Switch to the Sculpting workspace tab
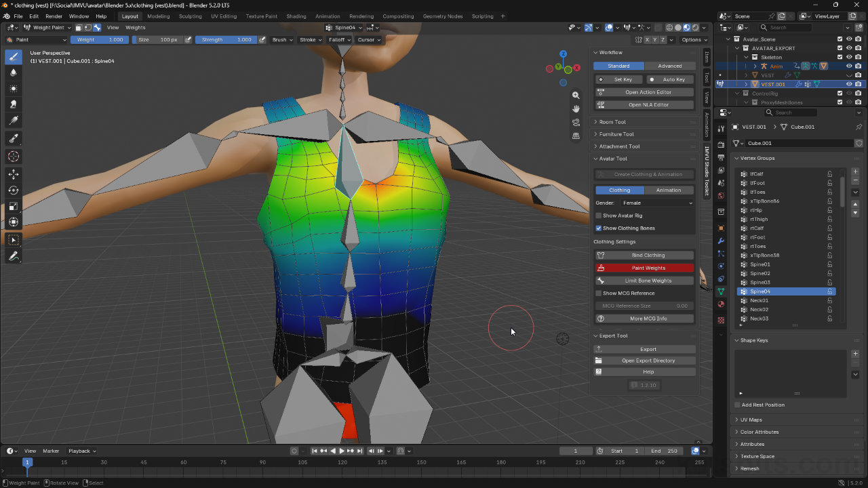 (x=190, y=16)
